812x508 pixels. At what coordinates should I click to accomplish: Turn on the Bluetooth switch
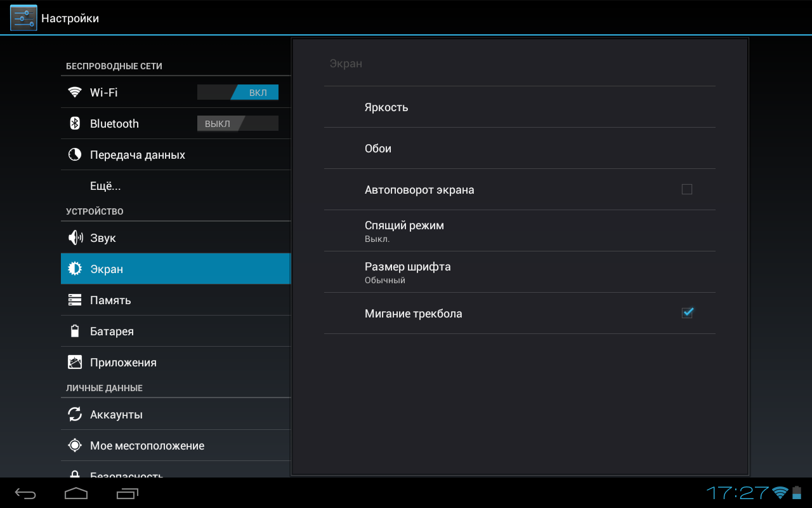tap(238, 124)
